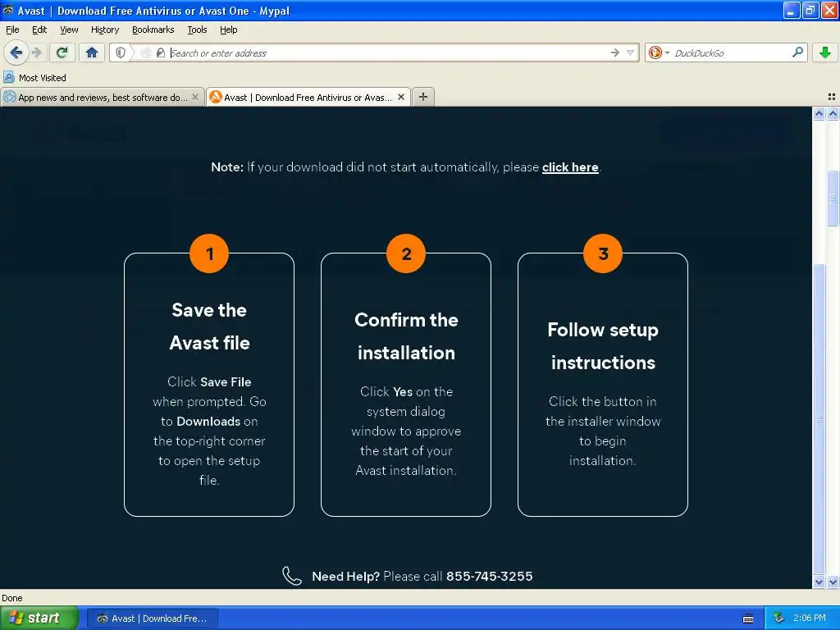This screenshot has width=840, height=630.
Task: Switch to the App news and reviews tab
Action: click(x=102, y=98)
